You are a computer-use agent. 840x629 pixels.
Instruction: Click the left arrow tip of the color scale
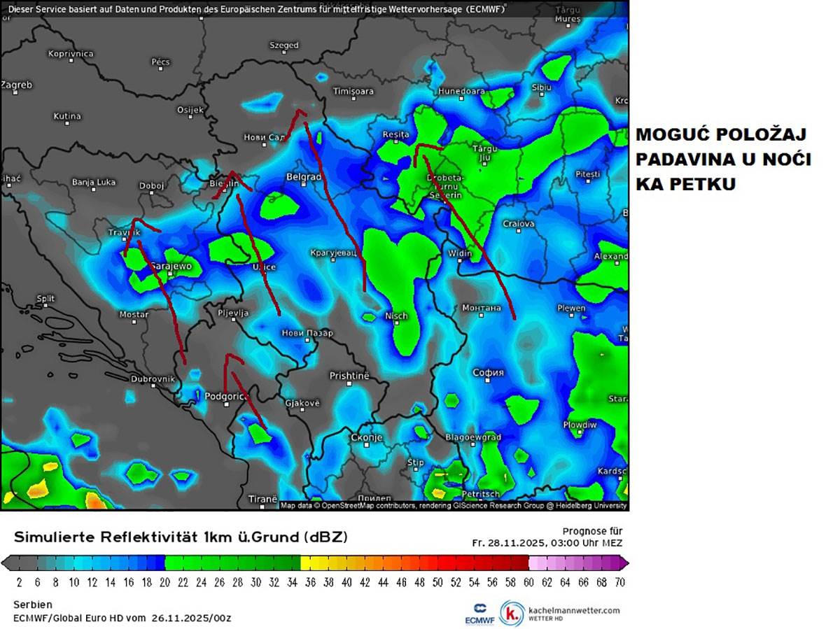pos(6,563)
